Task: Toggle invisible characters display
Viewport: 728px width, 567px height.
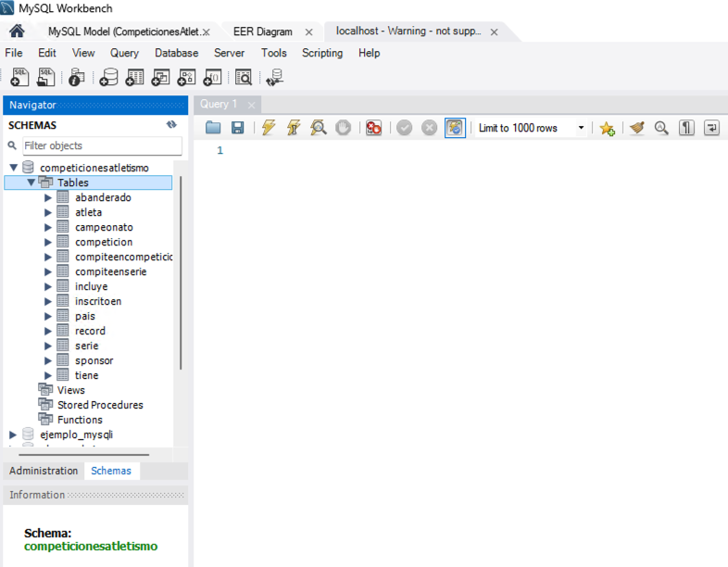Action: (686, 127)
